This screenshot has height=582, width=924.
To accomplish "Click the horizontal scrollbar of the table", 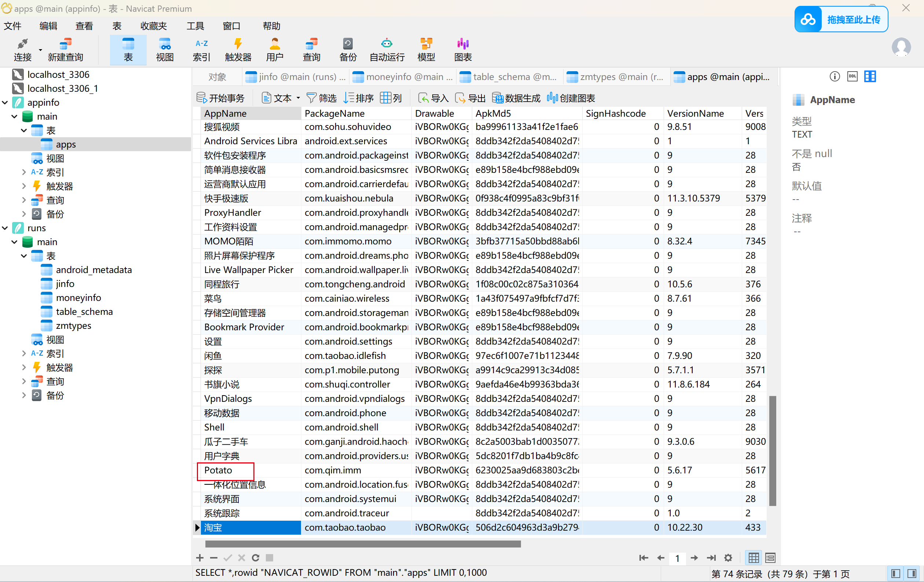I will [363, 543].
